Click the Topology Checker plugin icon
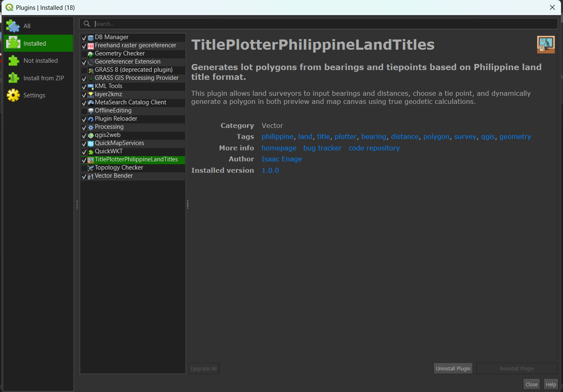 91,168
